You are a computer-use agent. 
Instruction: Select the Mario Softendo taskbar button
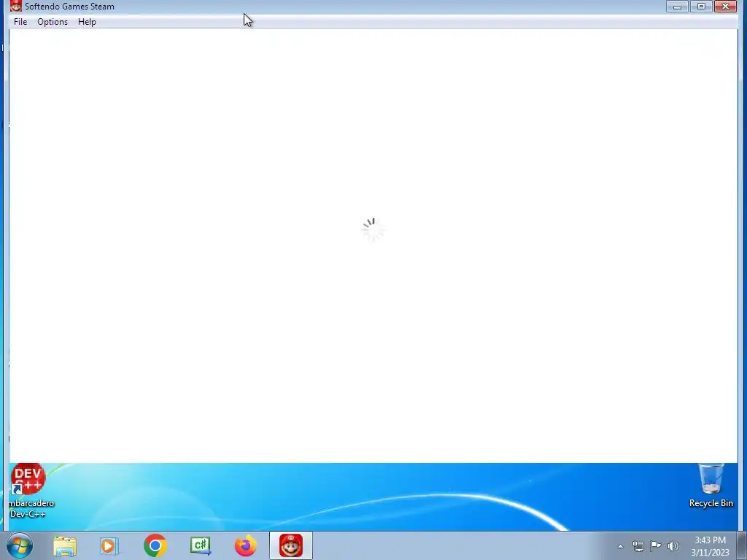290,545
